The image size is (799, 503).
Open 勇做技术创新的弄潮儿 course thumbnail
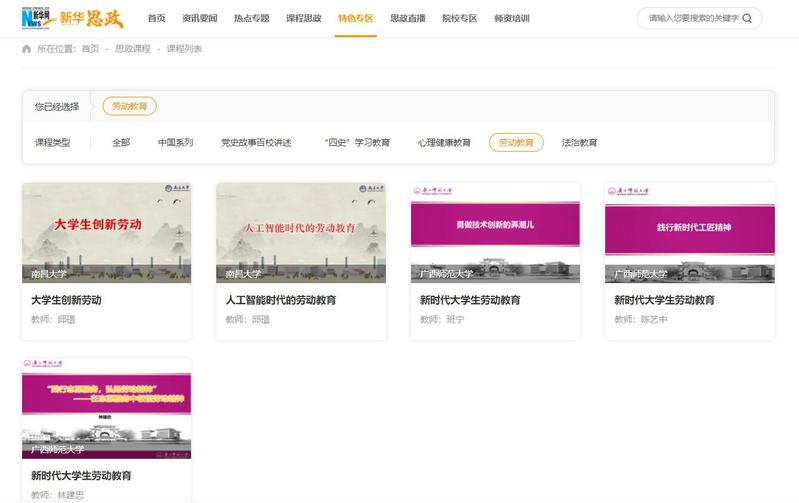(495, 232)
